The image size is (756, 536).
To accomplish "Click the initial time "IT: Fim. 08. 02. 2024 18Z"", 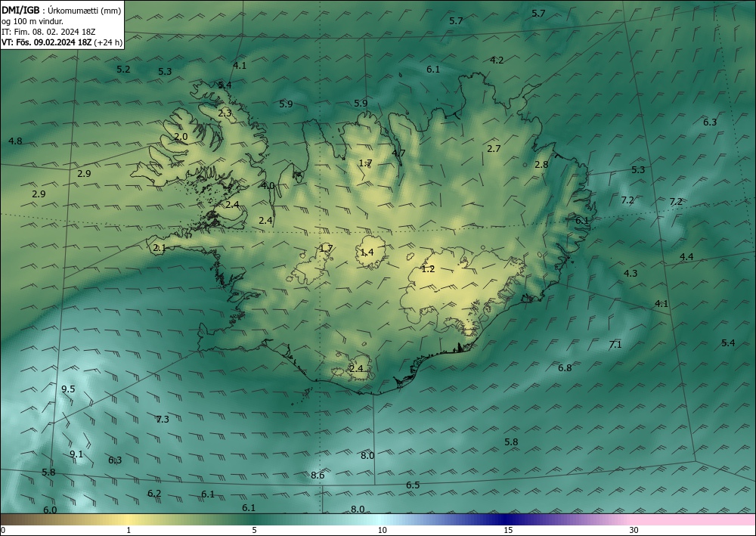I will pos(48,32).
